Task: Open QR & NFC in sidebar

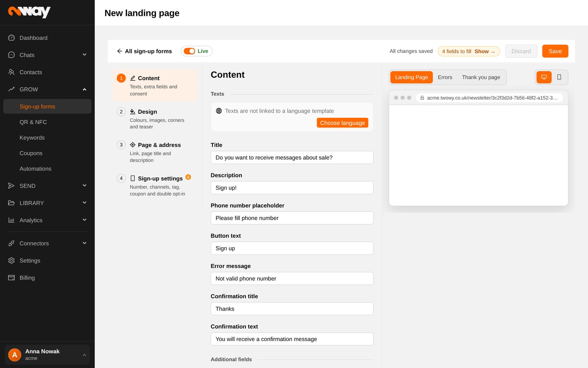Action: coord(47,122)
